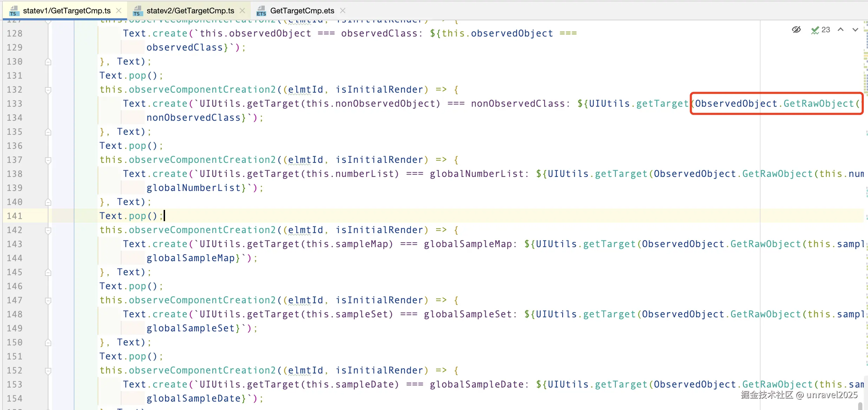Switch to statev2/GetTargetCmp.ts tab
Image resolution: width=868 pixels, height=410 pixels.
click(190, 11)
